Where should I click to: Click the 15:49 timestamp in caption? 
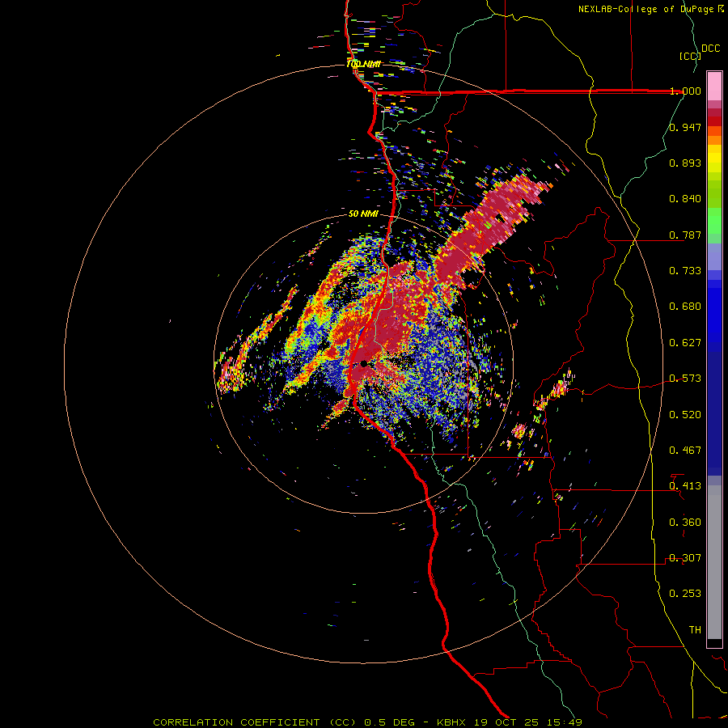click(x=566, y=722)
